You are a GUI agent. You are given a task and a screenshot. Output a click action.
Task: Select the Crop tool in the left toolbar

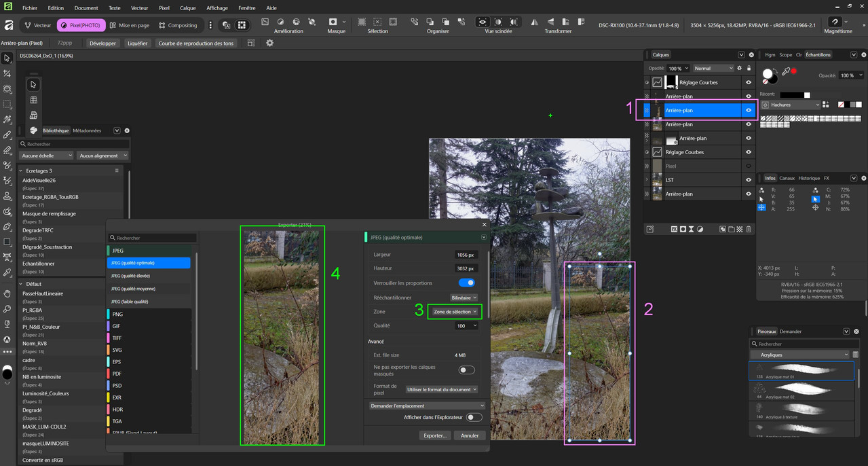7,73
